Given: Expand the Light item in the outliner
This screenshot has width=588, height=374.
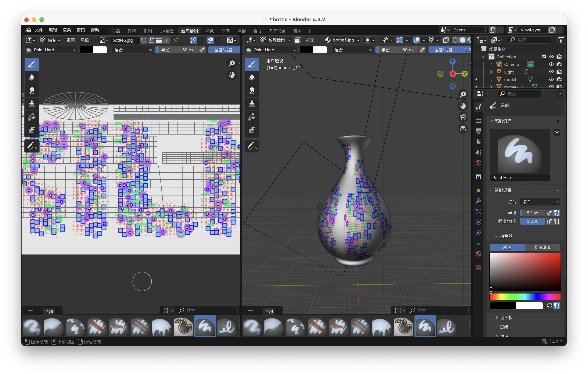Looking at the screenshot, I should click(491, 72).
